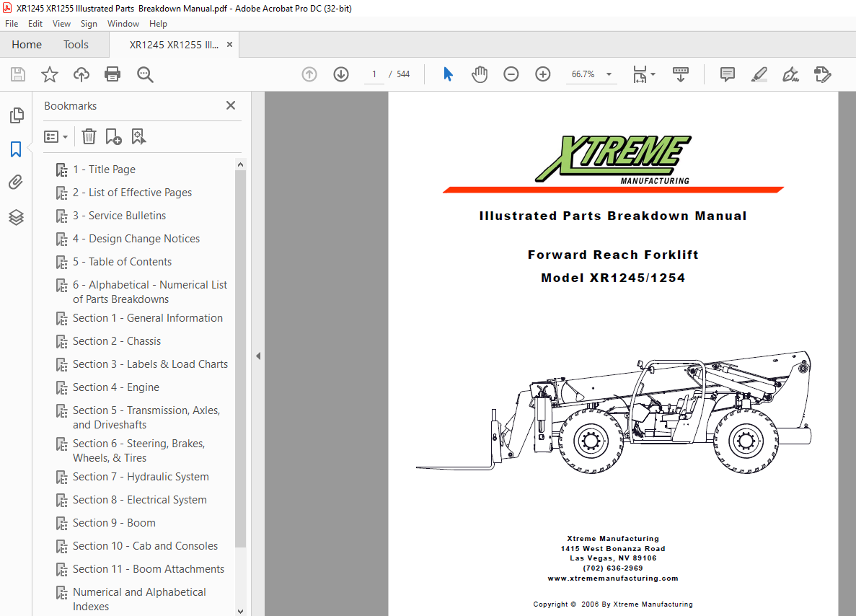This screenshot has width=856, height=616.
Task: Open the Edit menu
Action: tap(35, 24)
